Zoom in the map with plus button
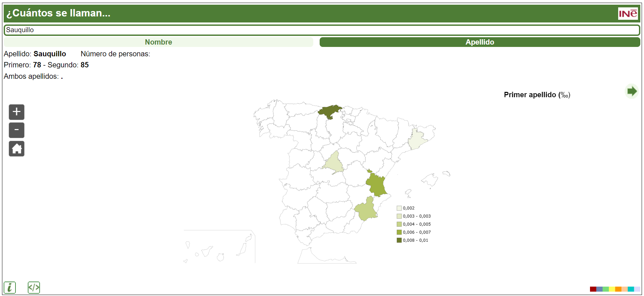The image size is (644, 296). point(16,112)
